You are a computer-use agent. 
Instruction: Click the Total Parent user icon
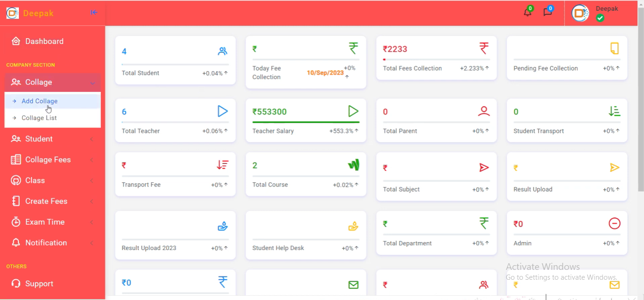[x=484, y=111]
